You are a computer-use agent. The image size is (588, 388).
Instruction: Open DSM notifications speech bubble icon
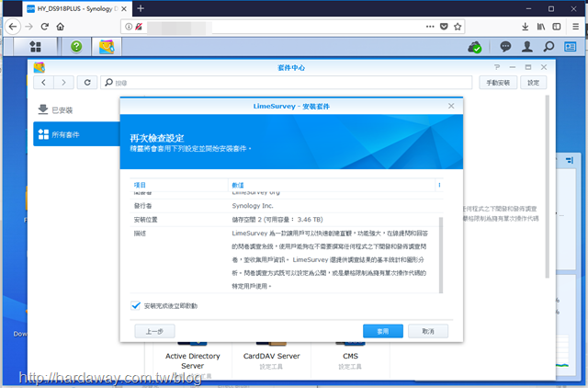tap(505, 47)
